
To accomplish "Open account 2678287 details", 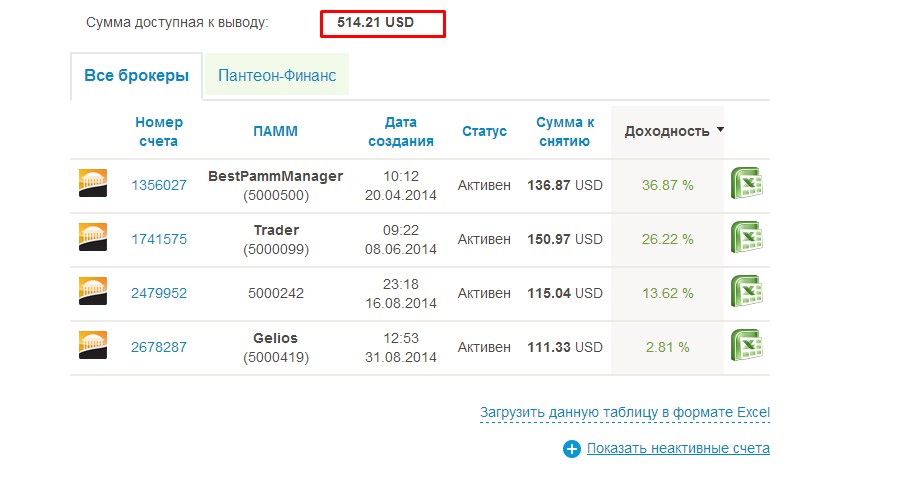I will tap(159, 347).
